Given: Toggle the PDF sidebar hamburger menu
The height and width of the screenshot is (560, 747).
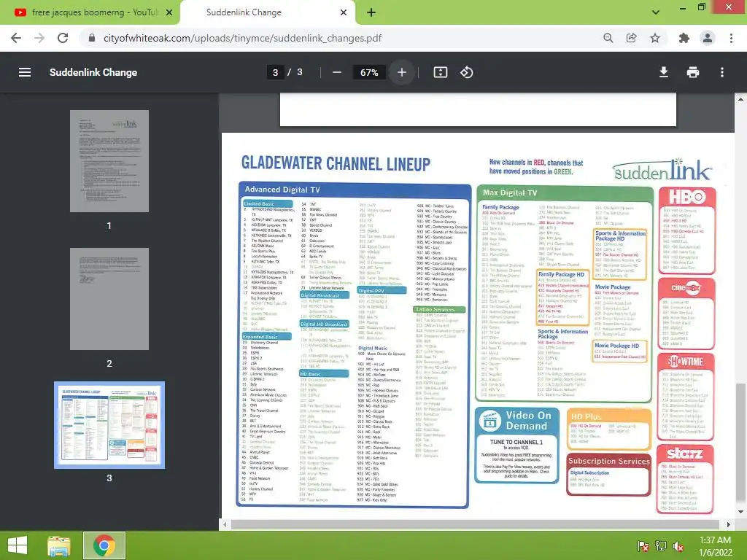Looking at the screenshot, I should pyautogui.click(x=25, y=72).
